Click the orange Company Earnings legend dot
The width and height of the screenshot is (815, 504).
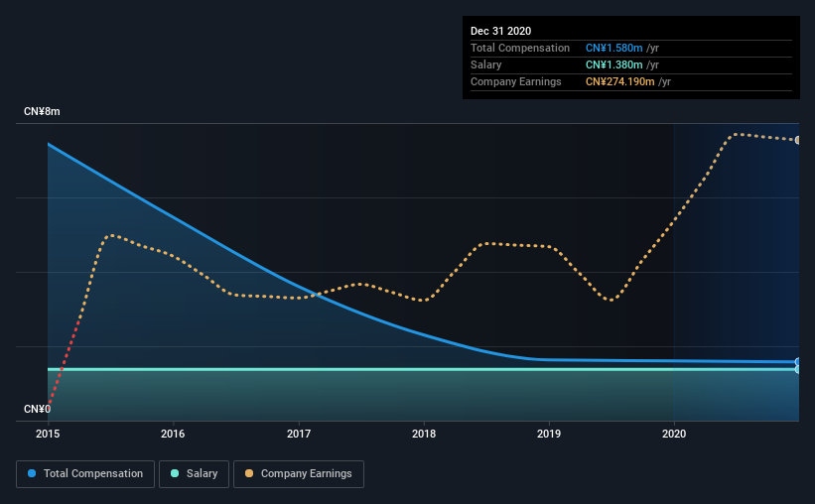[249, 473]
